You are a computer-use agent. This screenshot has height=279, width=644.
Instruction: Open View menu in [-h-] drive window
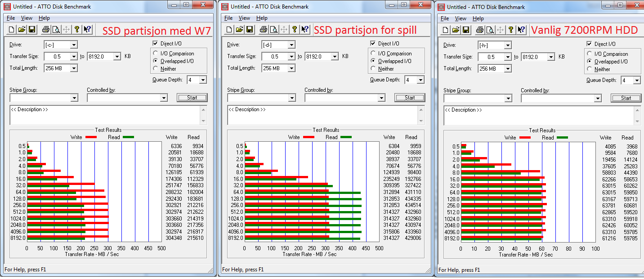point(461,18)
